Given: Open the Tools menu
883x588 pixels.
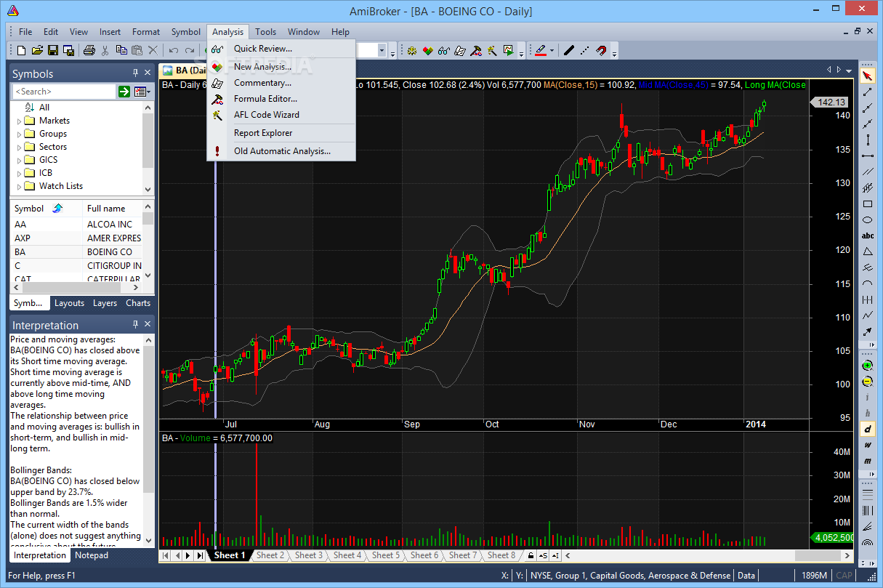Looking at the screenshot, I should click(265, 32).
